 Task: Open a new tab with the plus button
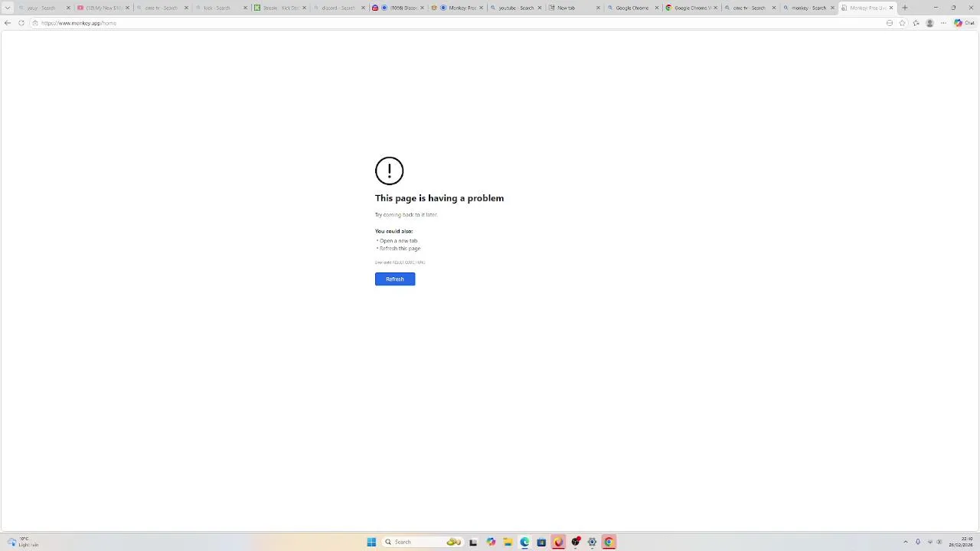coord(905,8)
